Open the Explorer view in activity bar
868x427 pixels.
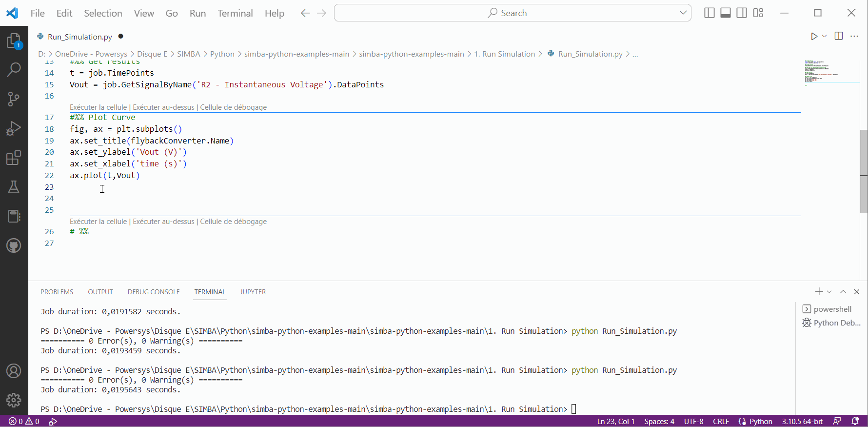point(14,41)
